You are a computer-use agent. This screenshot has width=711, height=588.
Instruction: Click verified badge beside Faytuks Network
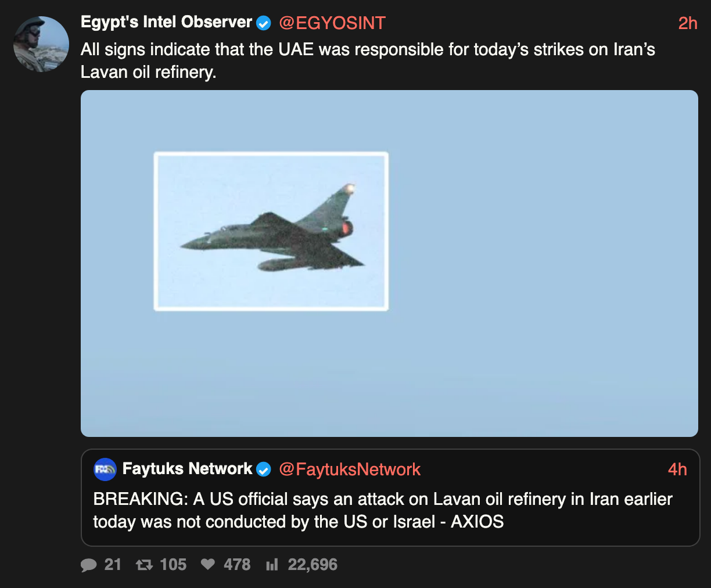tap(264, 469)
